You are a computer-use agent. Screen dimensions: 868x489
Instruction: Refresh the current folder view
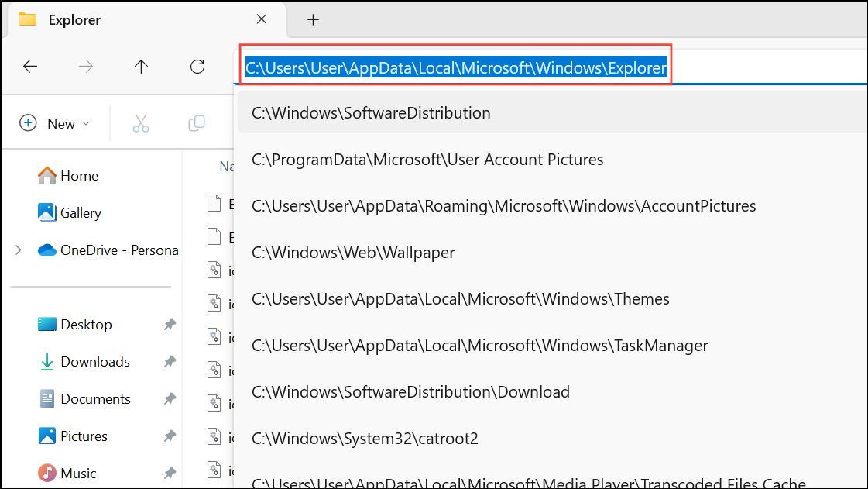pyautogui.click(x=197, y=66)
